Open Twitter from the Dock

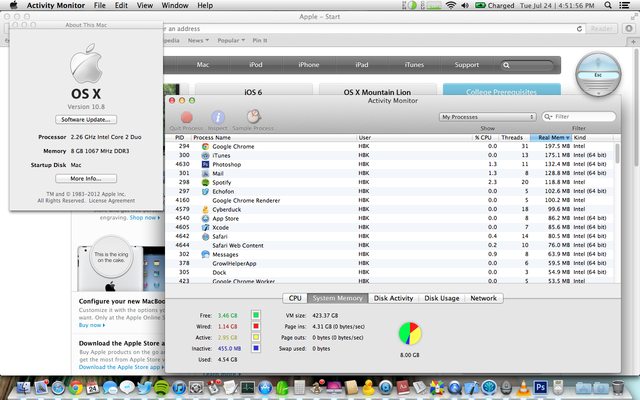pos(144,387)
